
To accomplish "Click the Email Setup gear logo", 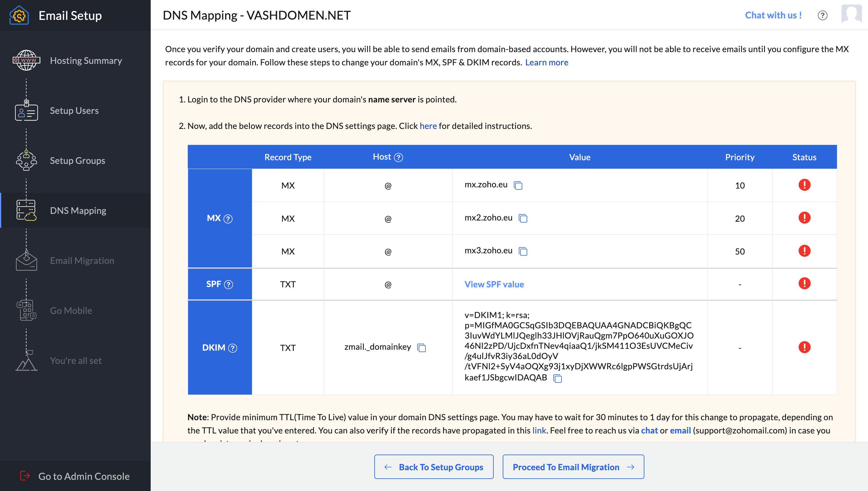I will 19,15.
